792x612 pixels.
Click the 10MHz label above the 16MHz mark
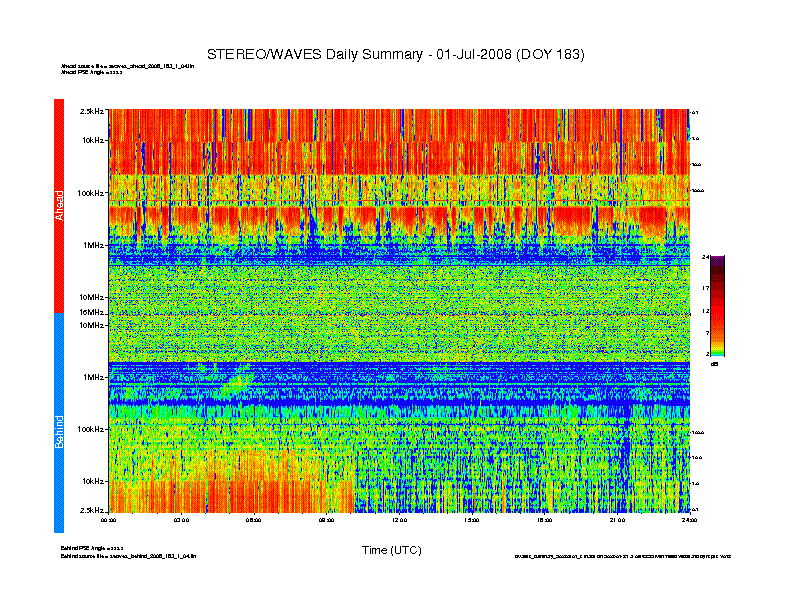(91, 297)
